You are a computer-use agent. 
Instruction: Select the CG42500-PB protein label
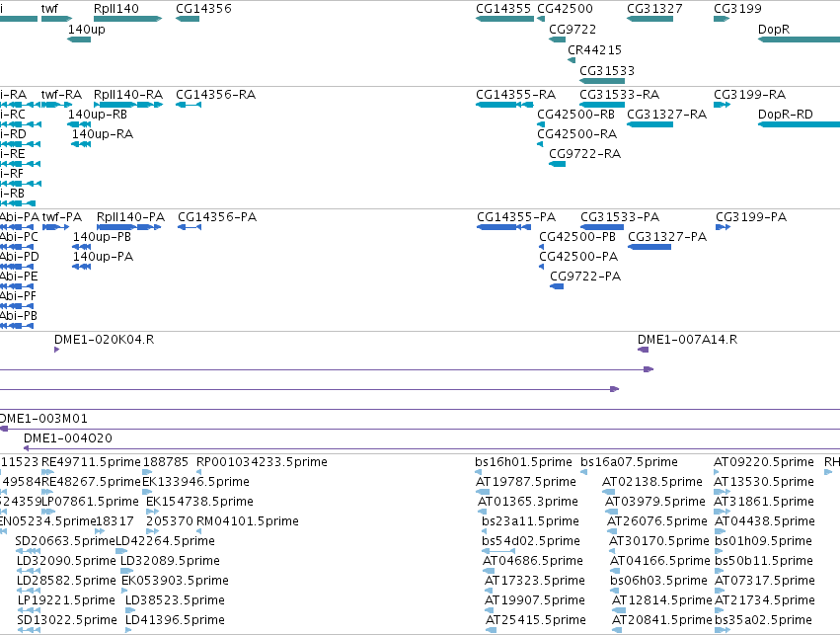coord(577,237)
